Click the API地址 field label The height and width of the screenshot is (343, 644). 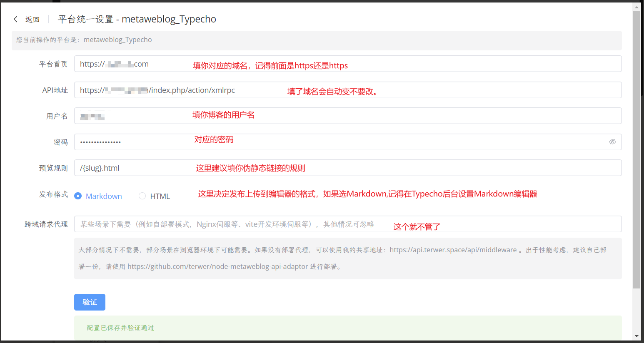pyautogui.click(x=55, y=90)
